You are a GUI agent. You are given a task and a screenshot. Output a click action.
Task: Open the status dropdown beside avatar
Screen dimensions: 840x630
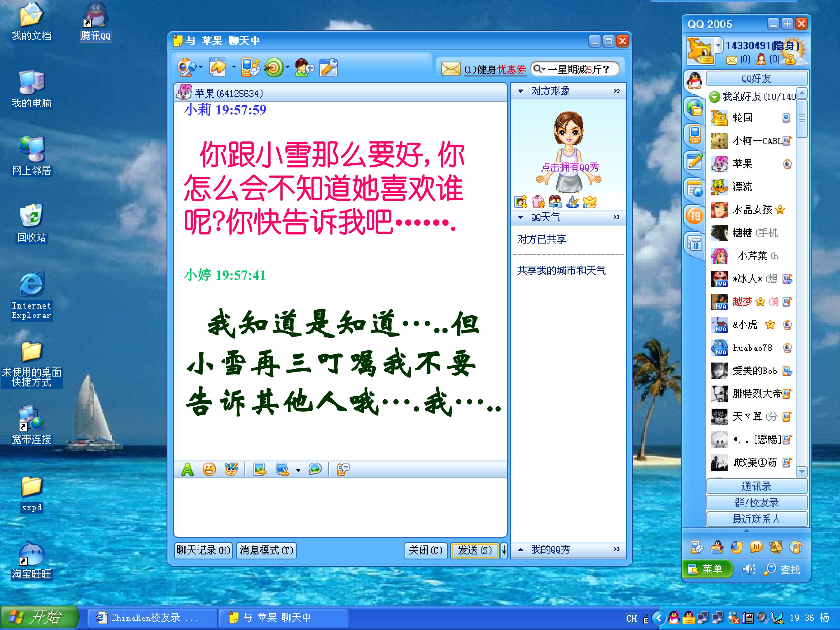tap(718, 45)
